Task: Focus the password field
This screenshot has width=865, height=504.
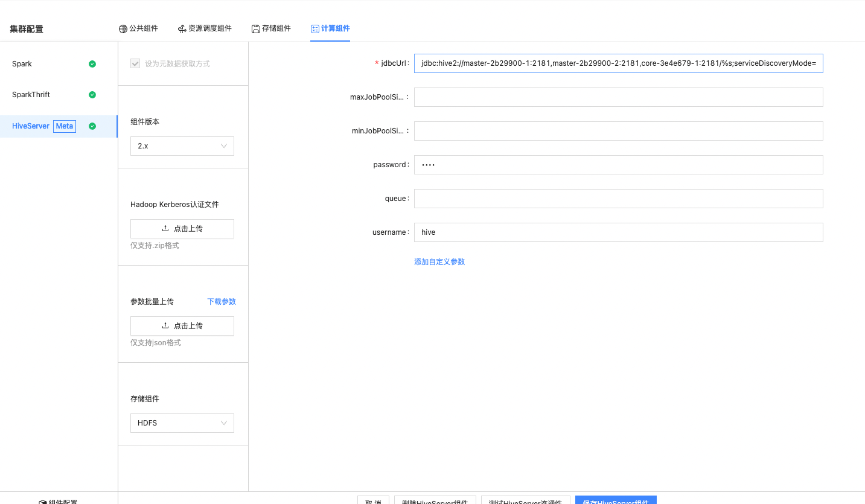Action: 619,165
